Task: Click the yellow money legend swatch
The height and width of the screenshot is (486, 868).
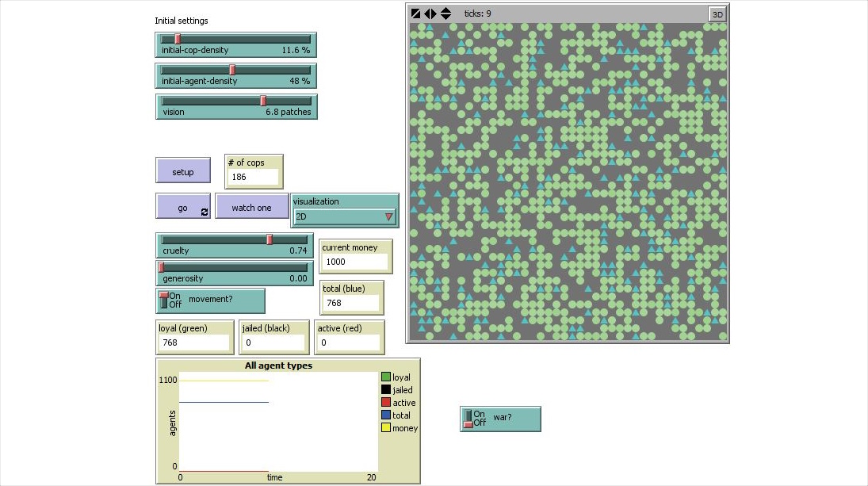Action: (386, 428)
